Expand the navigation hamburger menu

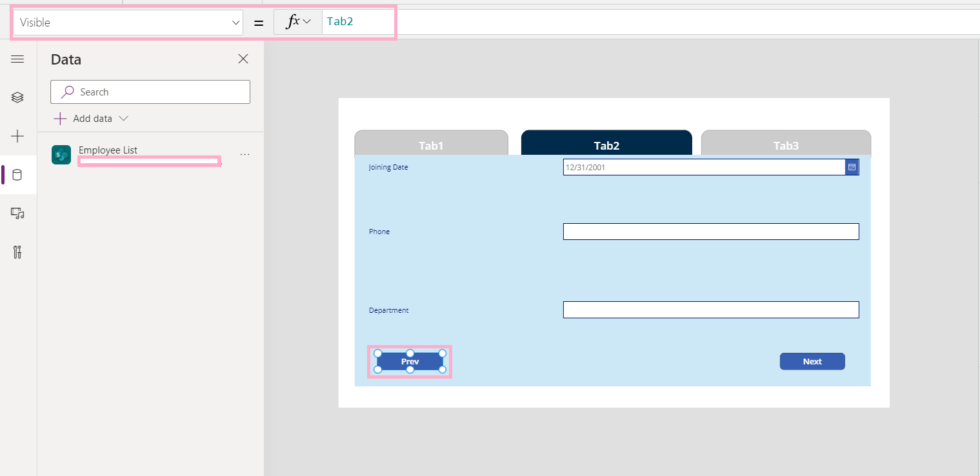pyautogui.click(x=17, y=58)
